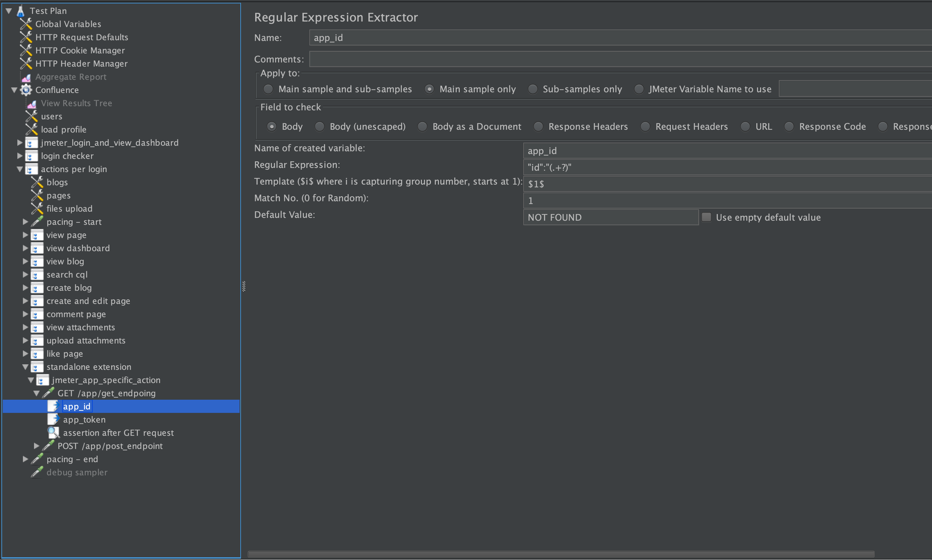Enable the Use empty default value checkbox
Image resolution: width=932 pixels, height=560 pixels.
tap(706, 217)
